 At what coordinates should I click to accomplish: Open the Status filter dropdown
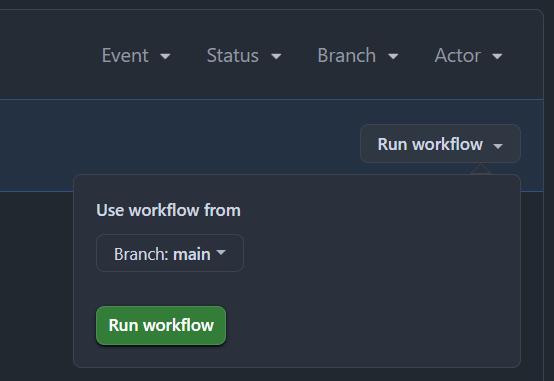tap(244, 55)
